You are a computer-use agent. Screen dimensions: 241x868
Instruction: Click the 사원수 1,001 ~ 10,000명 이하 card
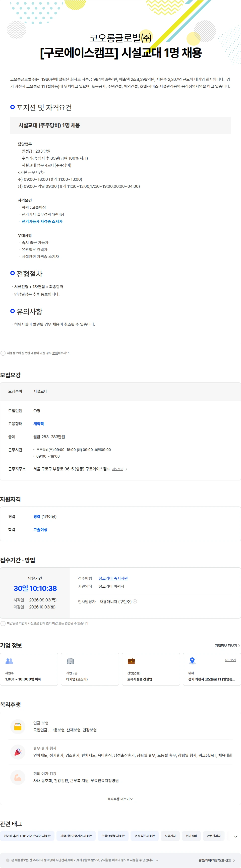click(29, 669)
